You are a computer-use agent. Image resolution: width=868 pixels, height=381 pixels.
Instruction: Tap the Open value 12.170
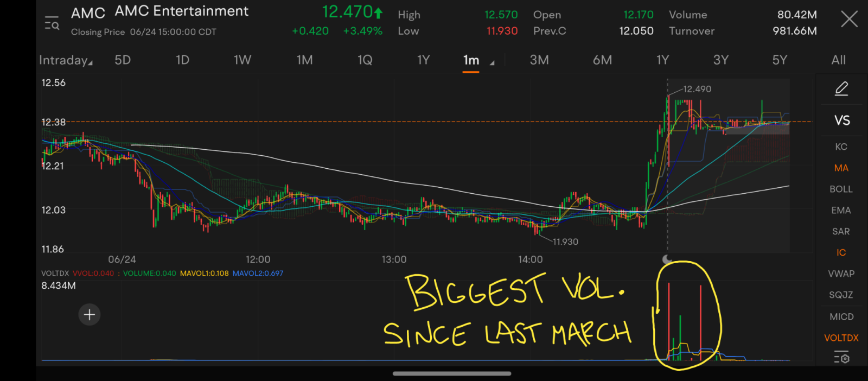click(x=639, y=15)
